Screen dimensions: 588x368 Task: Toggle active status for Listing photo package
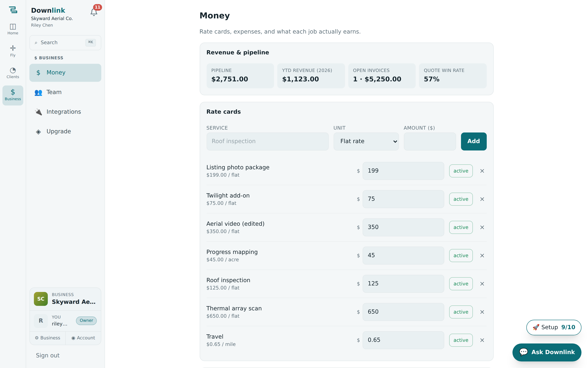[x=461, y=171]
